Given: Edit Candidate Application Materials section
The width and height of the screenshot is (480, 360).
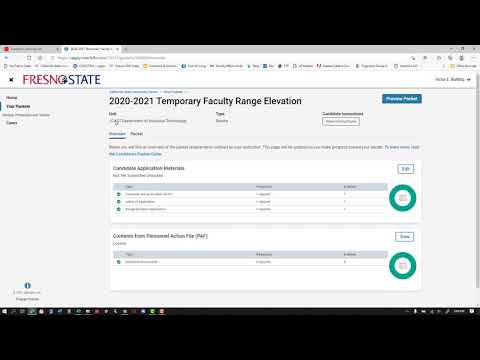Looking at the screenshot, I should click(x=406, y=169).
